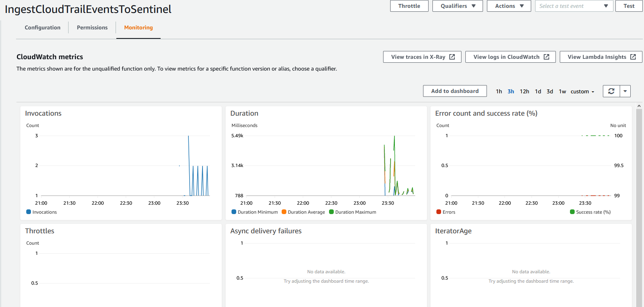644x307 pixels.
Task: Switch to the Permissions tab
Action: [x=92, y=27]
